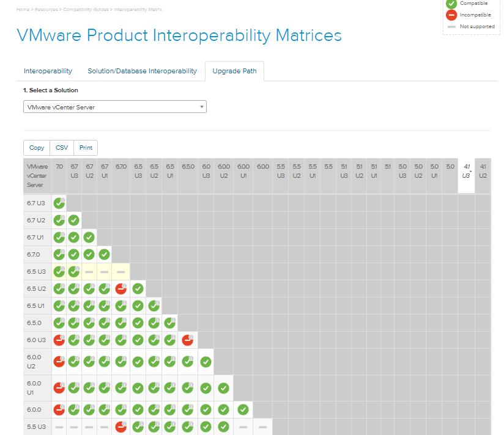Click the Incompatible legend entry

[x=469, y=15]
